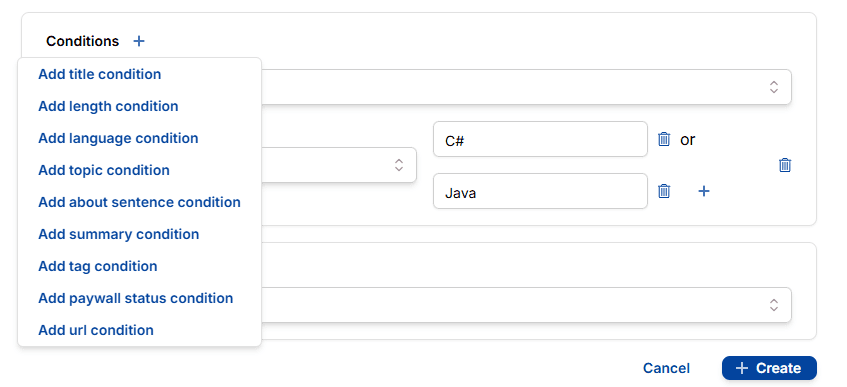Image resolution: width=847 pixels, height=387 pixels.
Task: Click the plus icon next to Conditions
Action: point(139,41)
